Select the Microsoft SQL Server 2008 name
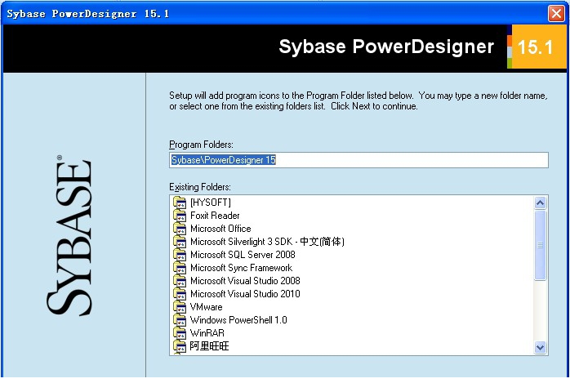 pyautogui.click(x=243, y=255)
